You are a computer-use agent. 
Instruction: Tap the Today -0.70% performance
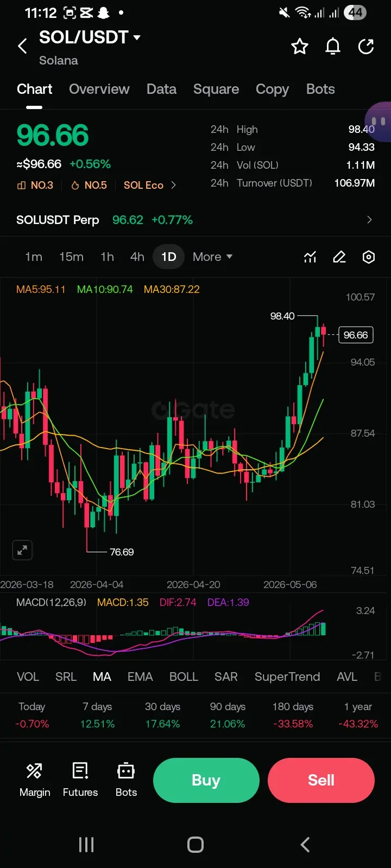32,715
